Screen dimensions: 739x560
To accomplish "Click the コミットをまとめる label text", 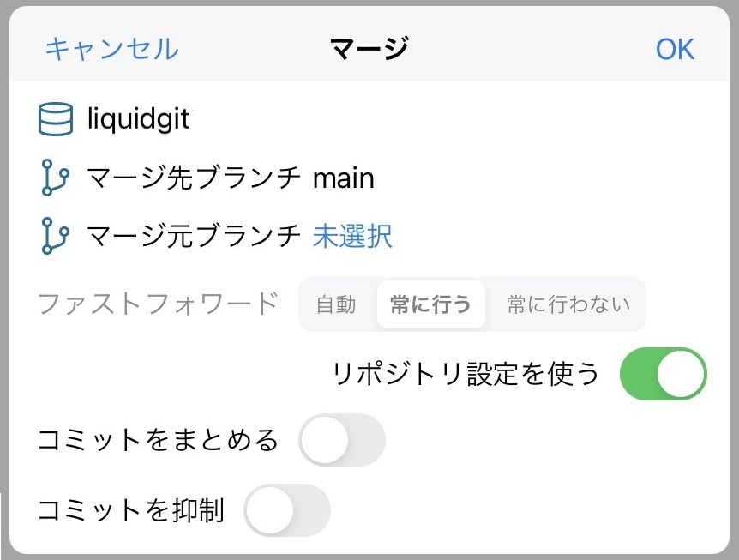I will [159, 440].
